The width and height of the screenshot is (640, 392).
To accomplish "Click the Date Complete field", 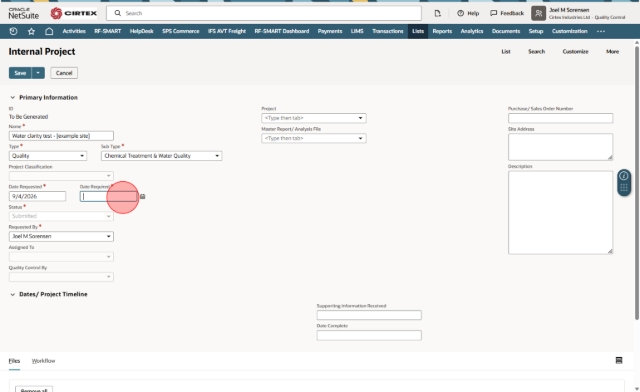I will (x=369, y=335).
